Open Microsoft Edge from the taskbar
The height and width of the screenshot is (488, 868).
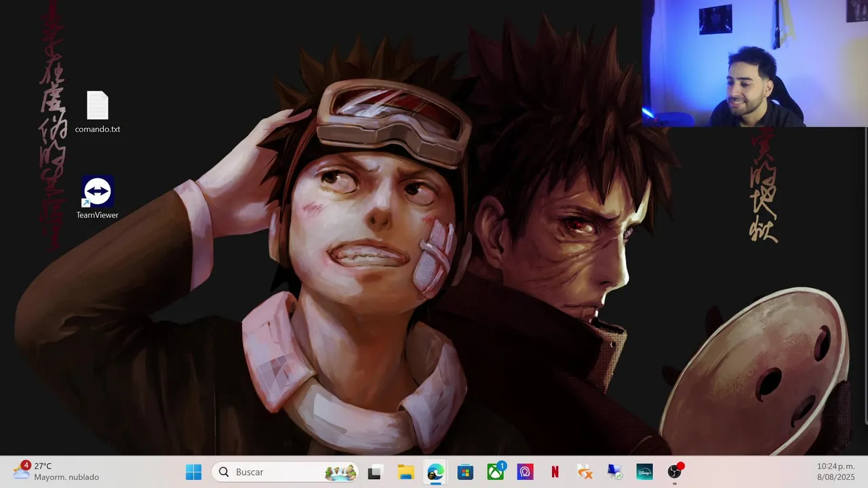(435, 472)
